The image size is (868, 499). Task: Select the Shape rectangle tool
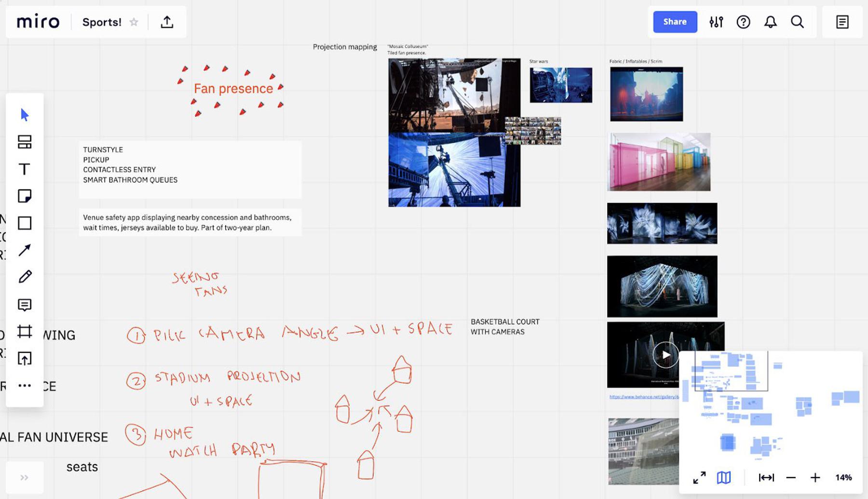click(25, 223)
